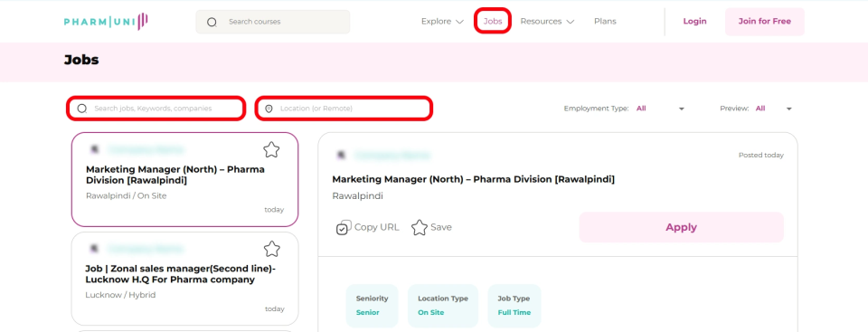Expand the Resources menu
868x332 pixels.
point(547,22)
